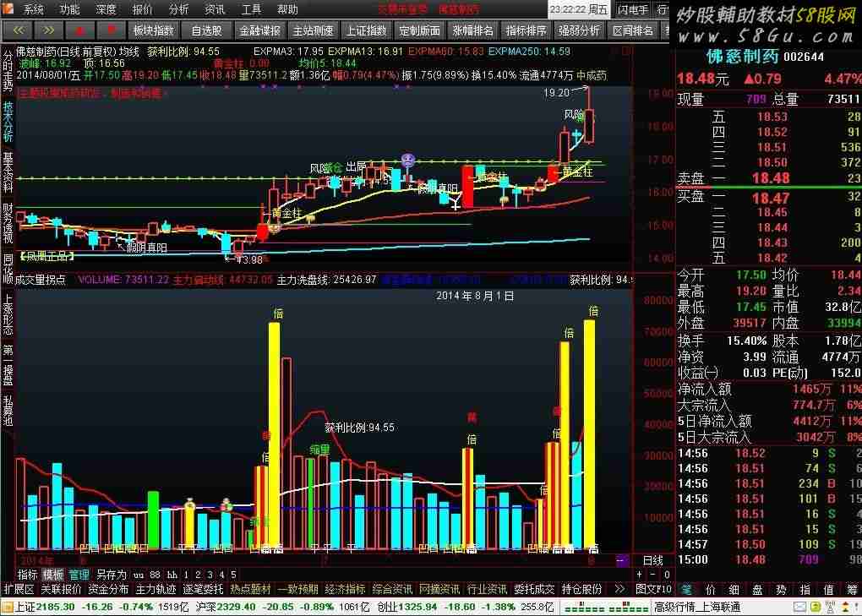Switch to the 指标 tab below chart
Screen dimensions: 862x616
pyautogui.click(x=28, y=575)
